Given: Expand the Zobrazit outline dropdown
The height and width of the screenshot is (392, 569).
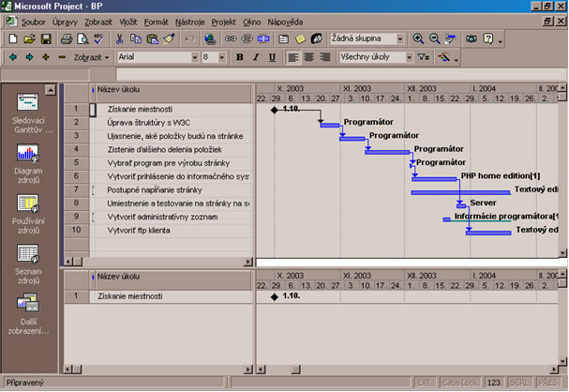Looking at the screenshot, I should (91, 57).
